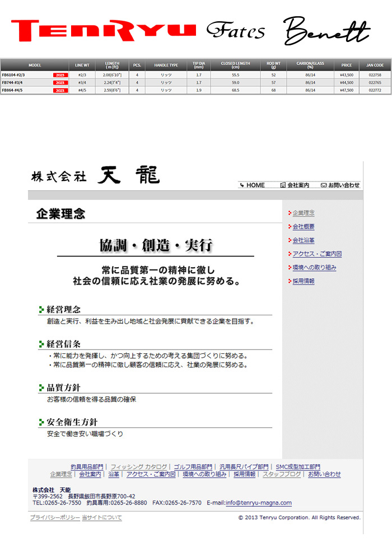Click the Benett handwritten logo
The height and width of the screenshot is (560, 392).
point(326,30)
